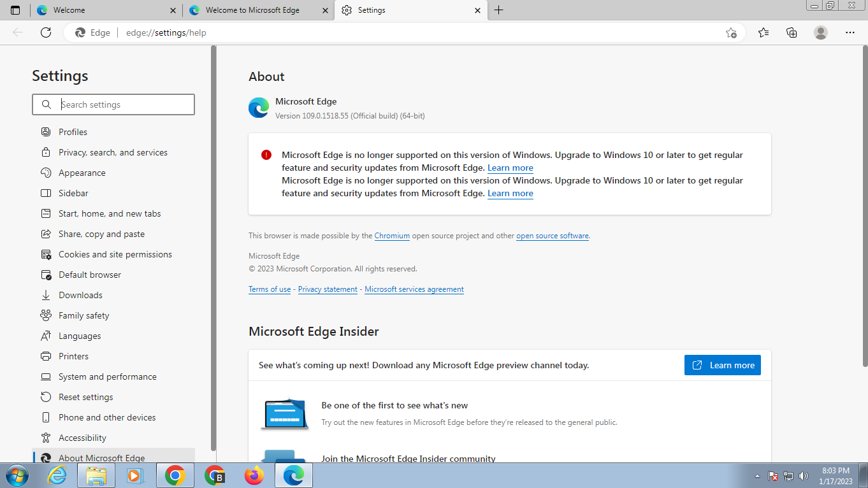The height and width of the screenshot is (488, 868).
Task: Click the settings sidebar scrollbar
Action: 213,248
